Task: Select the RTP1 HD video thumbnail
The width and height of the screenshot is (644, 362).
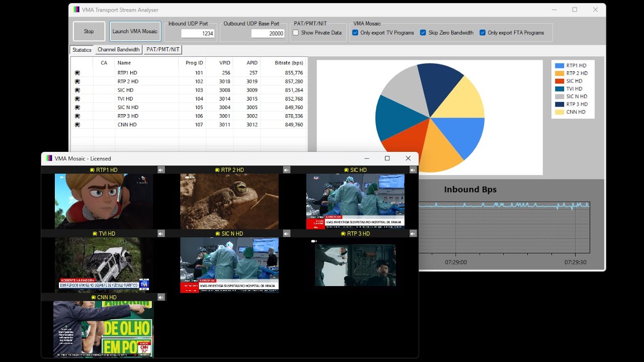Action: point(104,202)
